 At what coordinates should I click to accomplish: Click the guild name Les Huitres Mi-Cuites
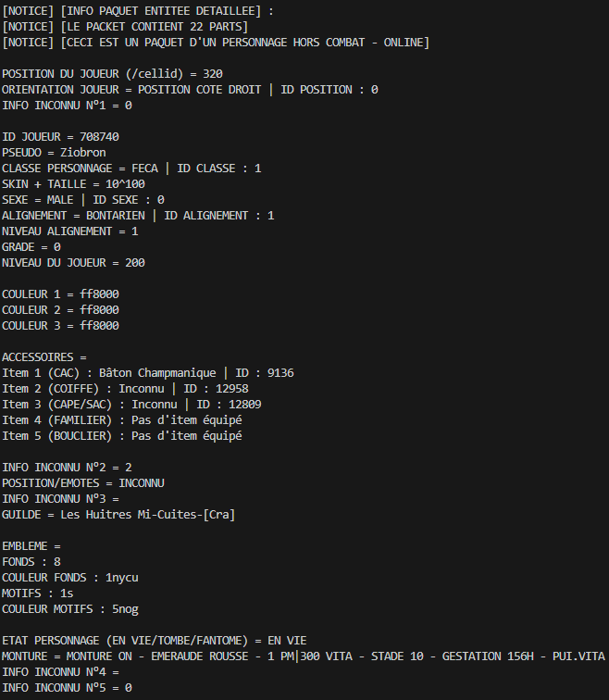[x=129, y=514]
